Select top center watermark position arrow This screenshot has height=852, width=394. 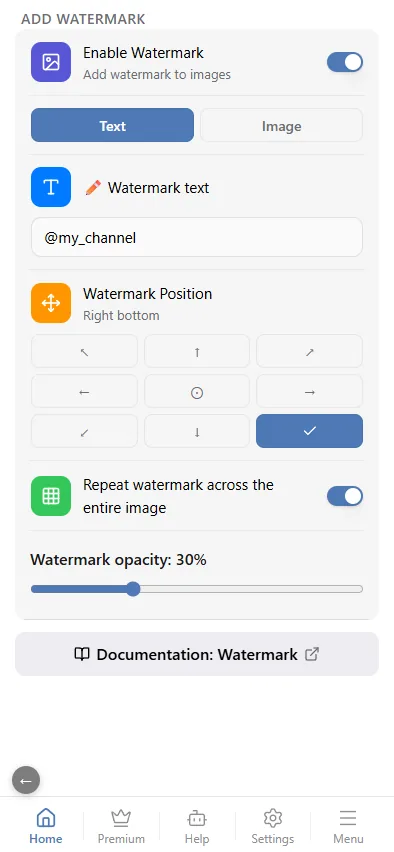click(x=197, y=352)
